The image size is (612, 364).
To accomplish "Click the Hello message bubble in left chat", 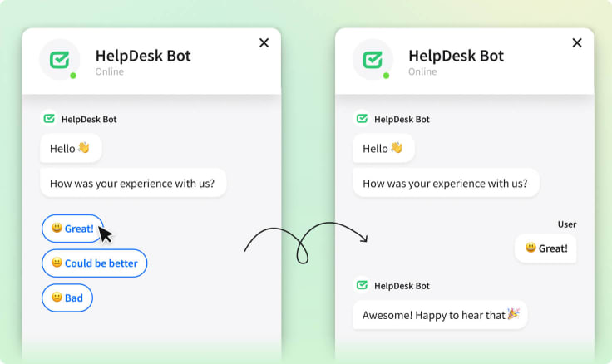I will pos(71,148).
